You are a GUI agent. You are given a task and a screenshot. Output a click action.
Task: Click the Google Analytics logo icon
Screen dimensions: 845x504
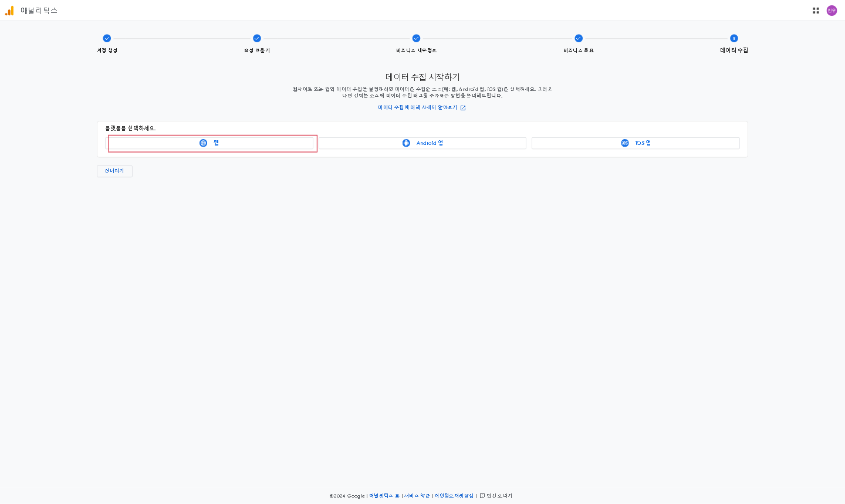(9, 11)
